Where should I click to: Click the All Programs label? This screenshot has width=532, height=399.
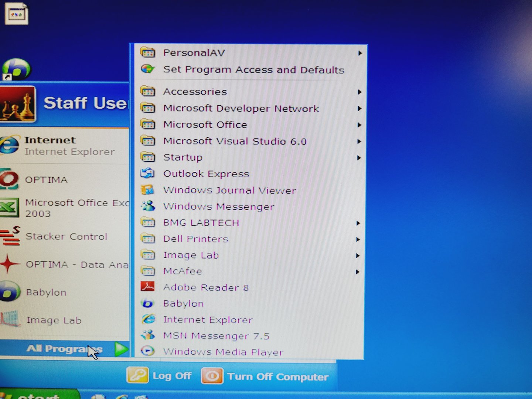tap(64, 348)
